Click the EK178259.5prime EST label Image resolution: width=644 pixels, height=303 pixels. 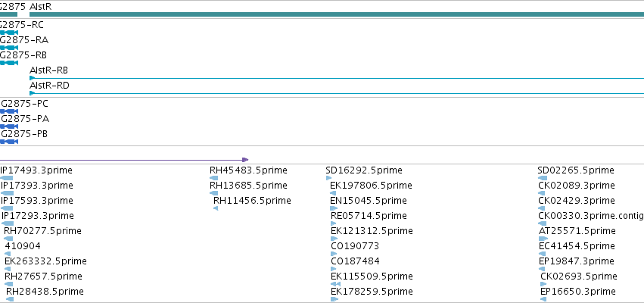(x=372, y=292)
